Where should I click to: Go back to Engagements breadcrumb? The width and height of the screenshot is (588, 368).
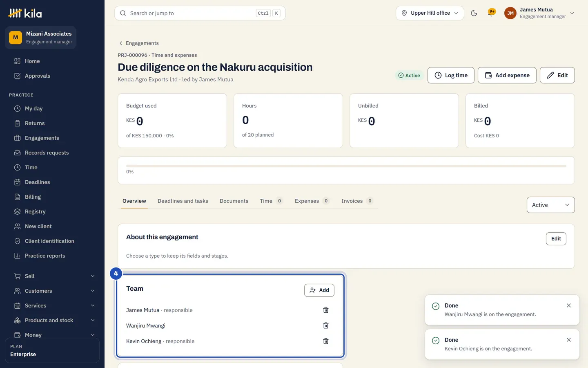139,43
